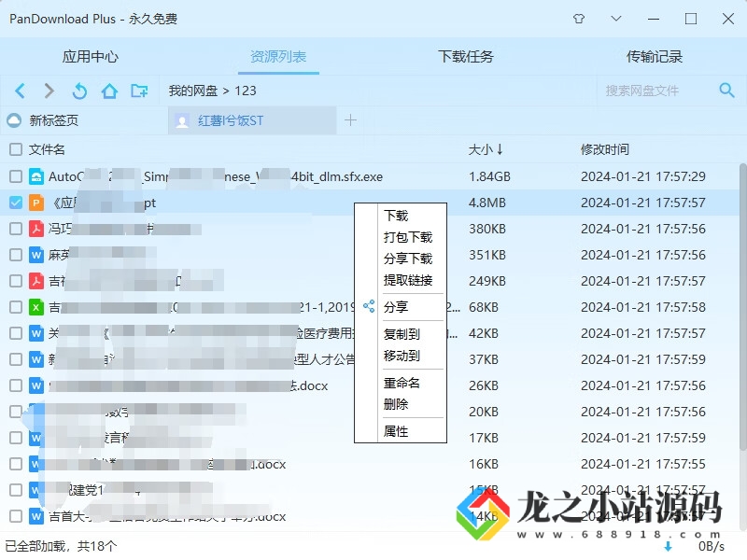Check the box for the 42KB file

[x=16, y=333]
